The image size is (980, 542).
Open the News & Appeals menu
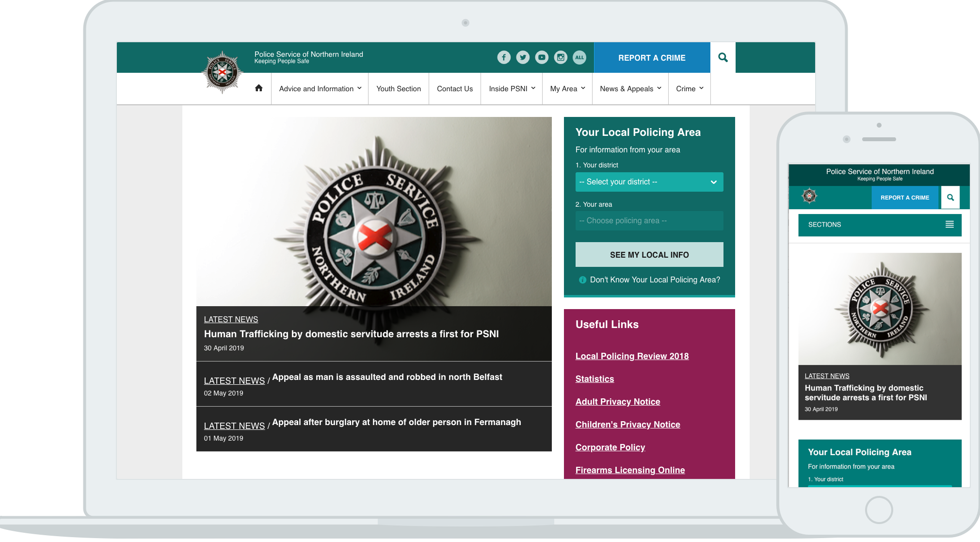pyautogui.click(x=630, y=89)
